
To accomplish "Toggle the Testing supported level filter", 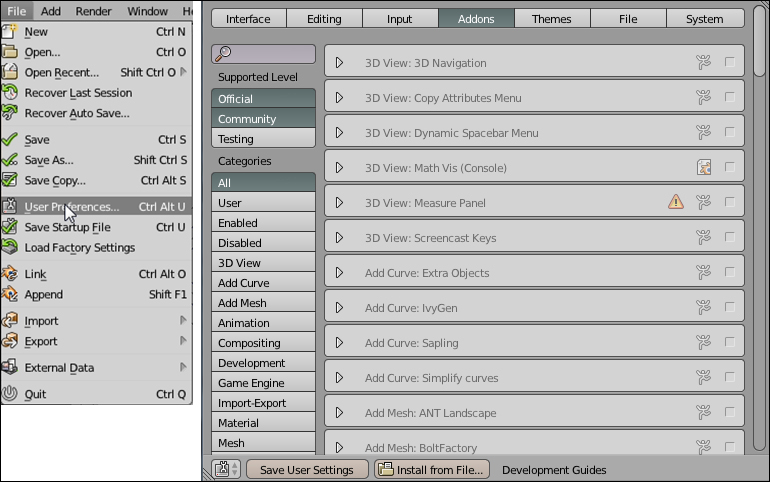I will click(263, 139).
